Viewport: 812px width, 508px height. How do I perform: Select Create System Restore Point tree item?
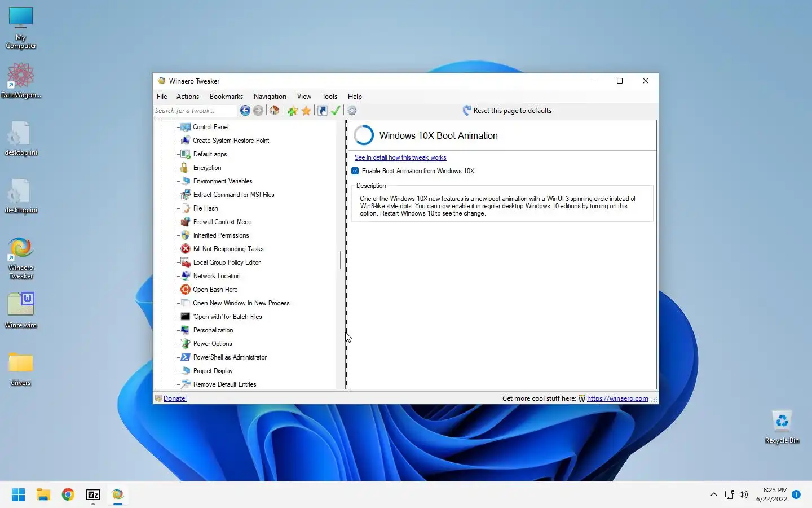pos(231,141)
